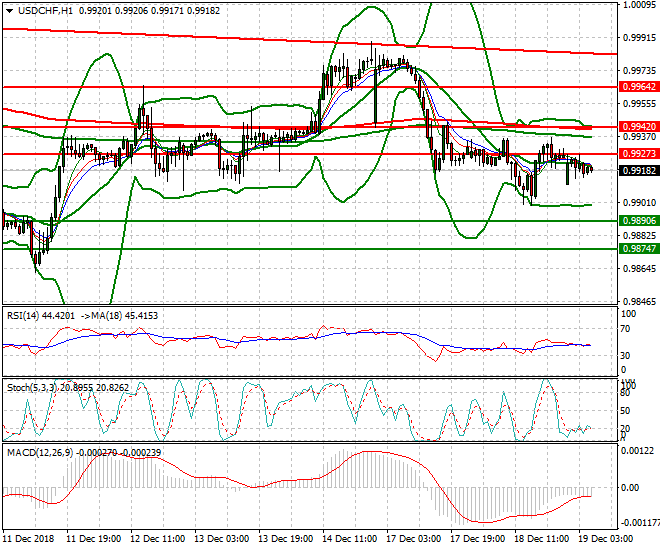Click the MACD scale value -0.001177

pos(640,522)
